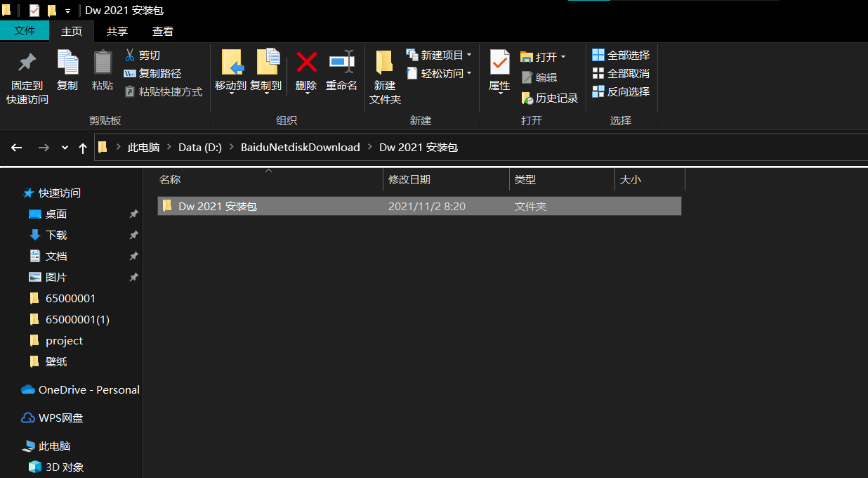Click the History (历史记录) icon

[x=527, y=98]
